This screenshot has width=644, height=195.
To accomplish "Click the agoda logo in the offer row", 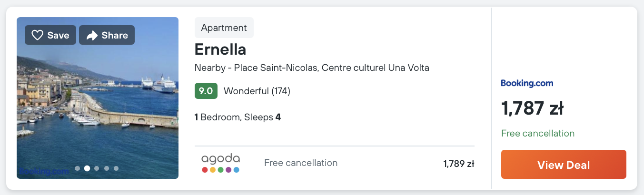I will coord(220,163).
